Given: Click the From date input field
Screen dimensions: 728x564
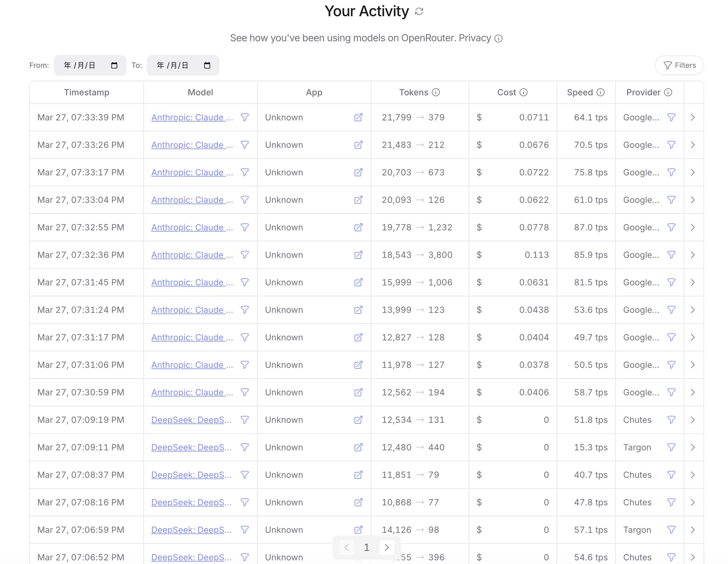Looking at the screenshot, I should click(x=90, y=65).
